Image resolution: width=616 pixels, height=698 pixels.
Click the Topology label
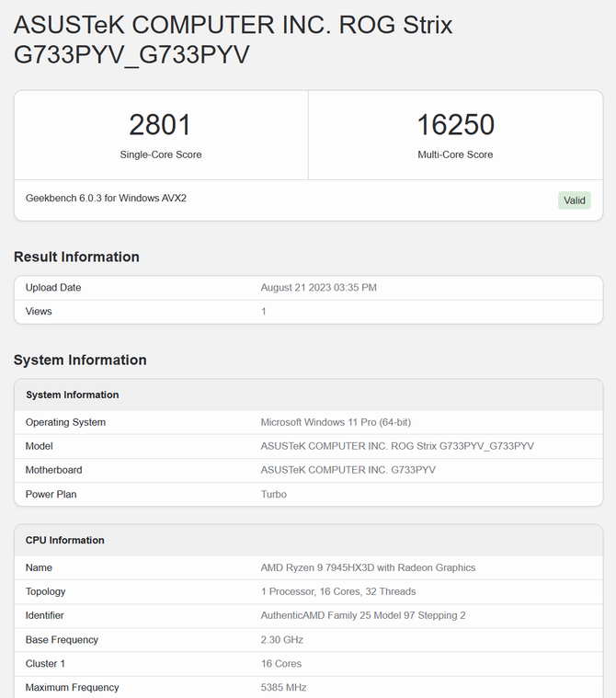pos(45,591)
